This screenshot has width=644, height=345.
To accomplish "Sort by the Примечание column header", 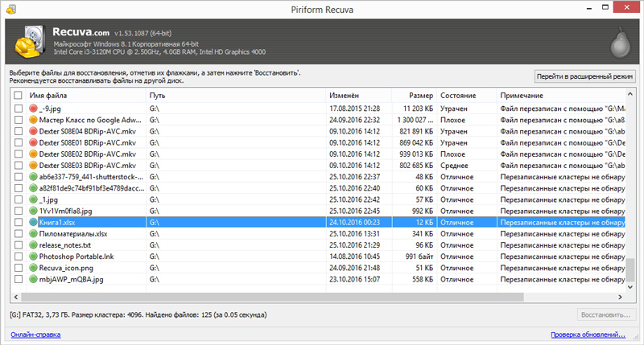I will [x=561, y=95].
